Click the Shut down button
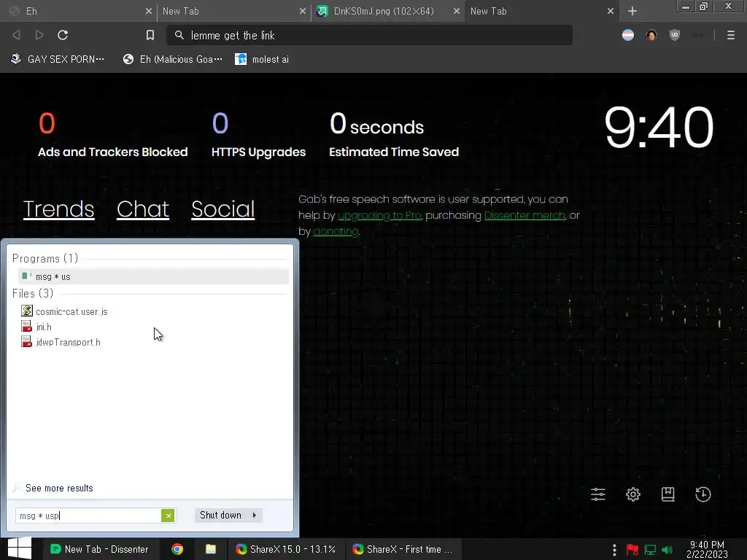 [220, 516]
